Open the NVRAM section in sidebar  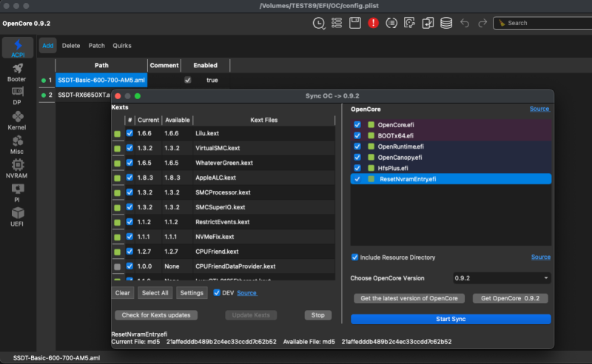[17, 169]
